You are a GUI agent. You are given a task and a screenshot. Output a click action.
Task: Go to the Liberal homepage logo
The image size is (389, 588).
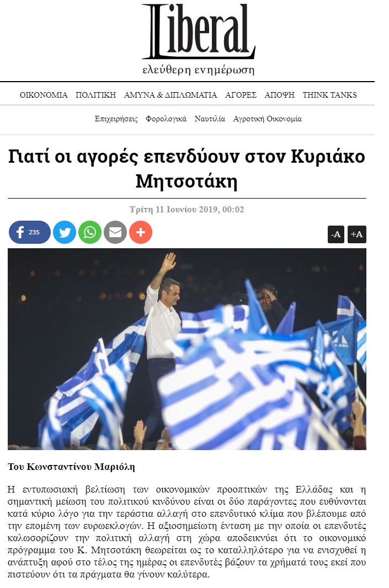[199, 39]
